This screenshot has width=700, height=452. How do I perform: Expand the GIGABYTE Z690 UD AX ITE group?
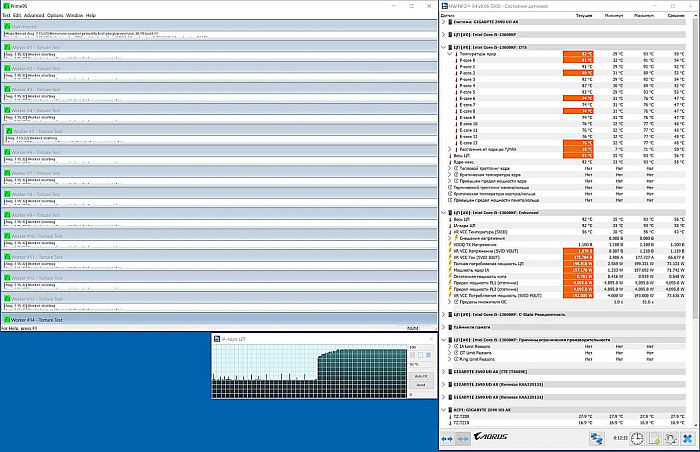click(x=443, y=372)
